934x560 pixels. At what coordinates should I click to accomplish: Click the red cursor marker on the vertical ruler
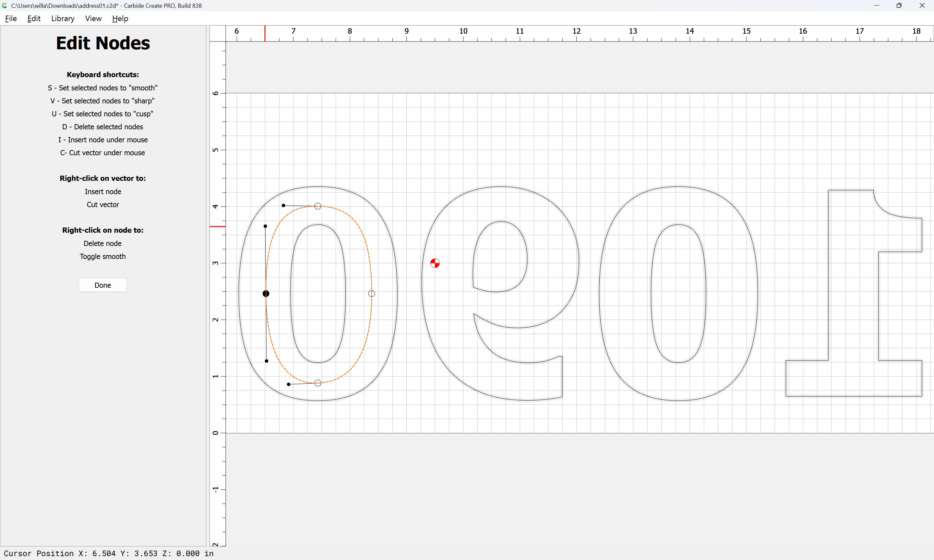(218, 227)
